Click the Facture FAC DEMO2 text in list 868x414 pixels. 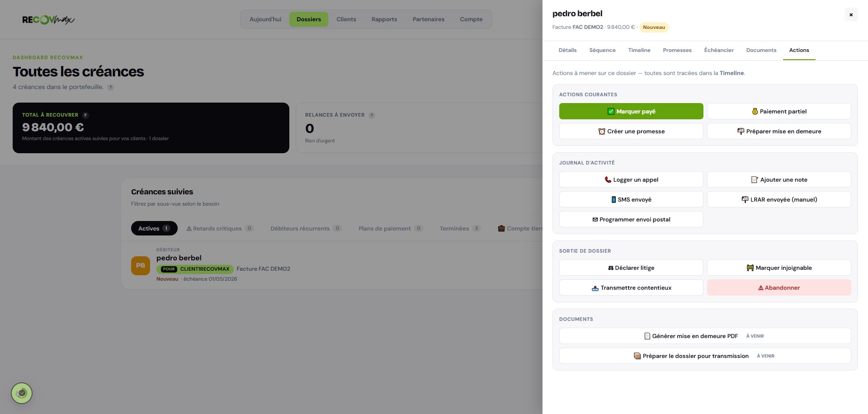click(x=263, y=269)
